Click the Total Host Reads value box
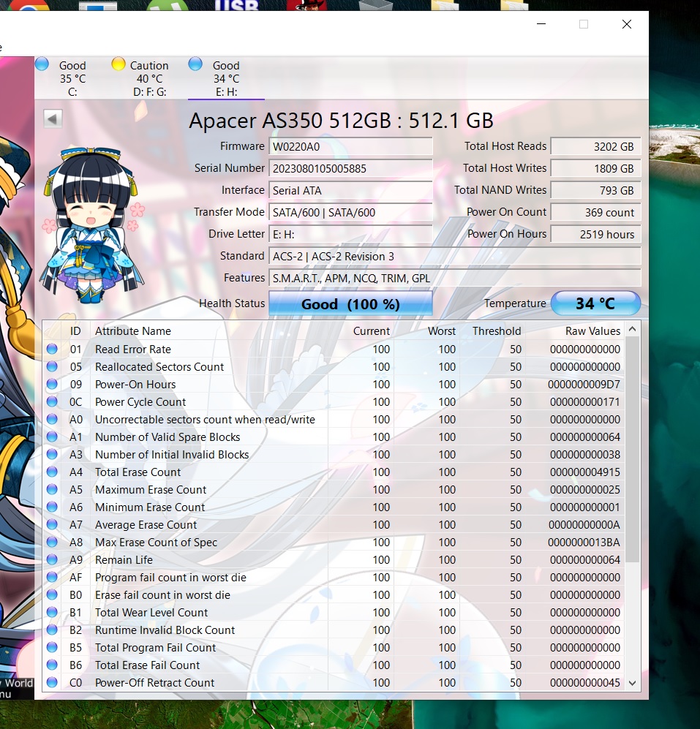The image size is (700, 729). point(595,146)
